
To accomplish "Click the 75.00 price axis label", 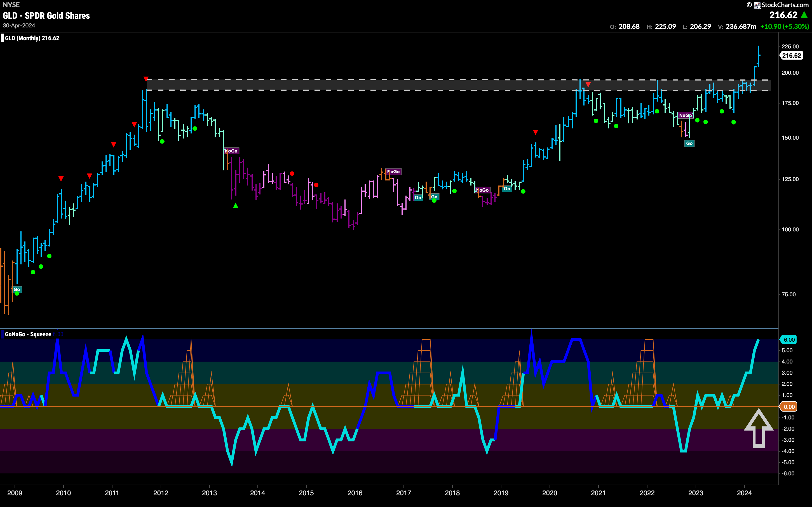I will 788,294.
